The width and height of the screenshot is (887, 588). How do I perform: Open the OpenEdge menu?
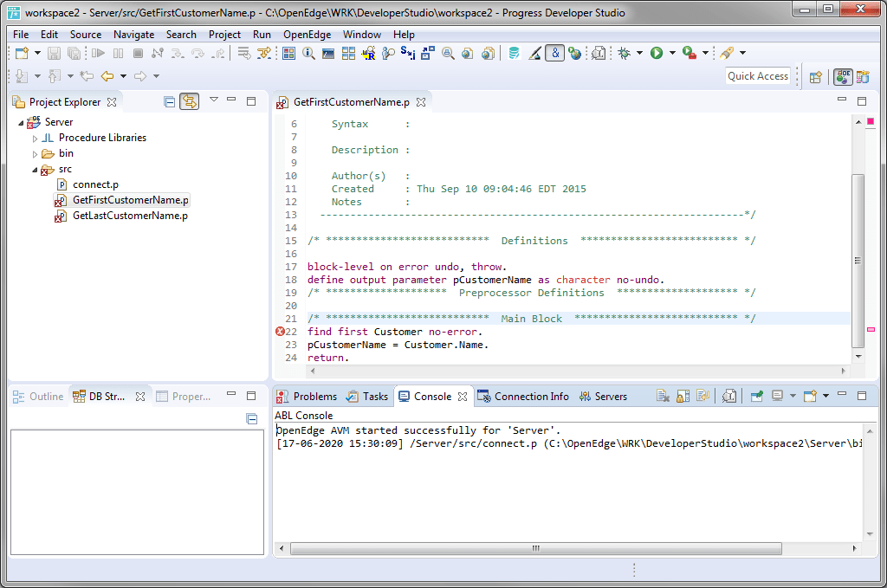click(x=308, y=35)
